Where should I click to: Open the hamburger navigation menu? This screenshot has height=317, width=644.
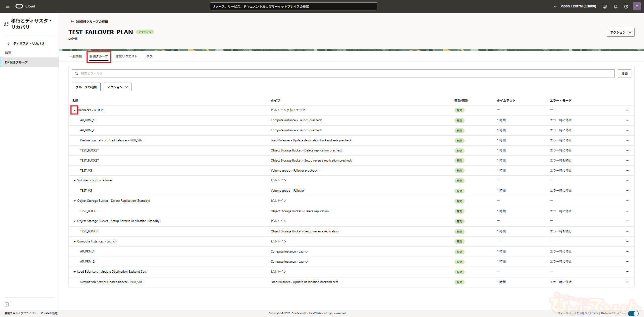coord(7,6)
